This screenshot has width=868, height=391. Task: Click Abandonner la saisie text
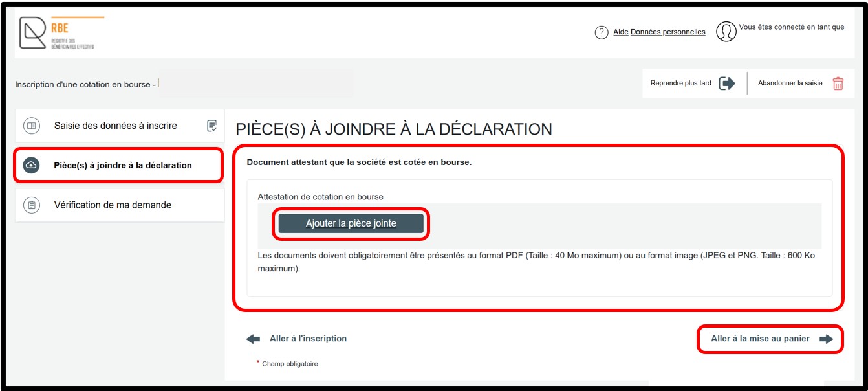pos(790,84)
